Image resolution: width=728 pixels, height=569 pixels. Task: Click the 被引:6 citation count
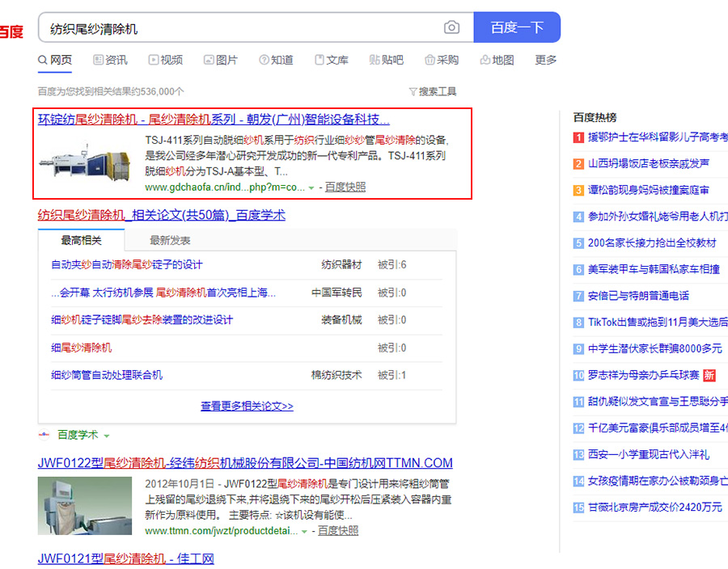coord(392,265)
